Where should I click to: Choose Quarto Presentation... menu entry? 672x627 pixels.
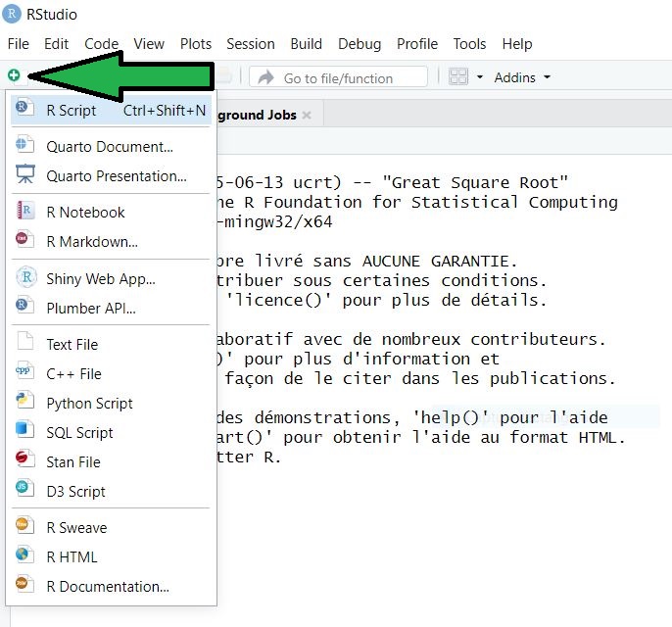tap(111, 176)
